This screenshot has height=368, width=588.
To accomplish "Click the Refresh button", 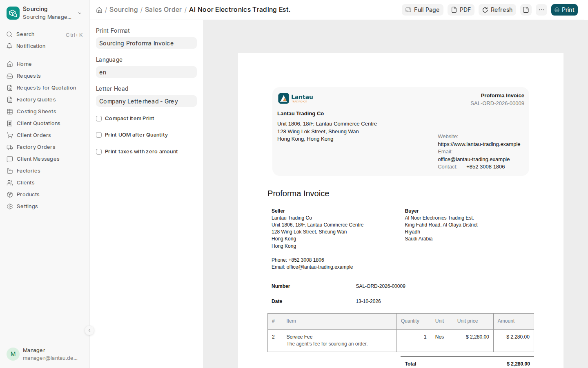I will 497,10.
